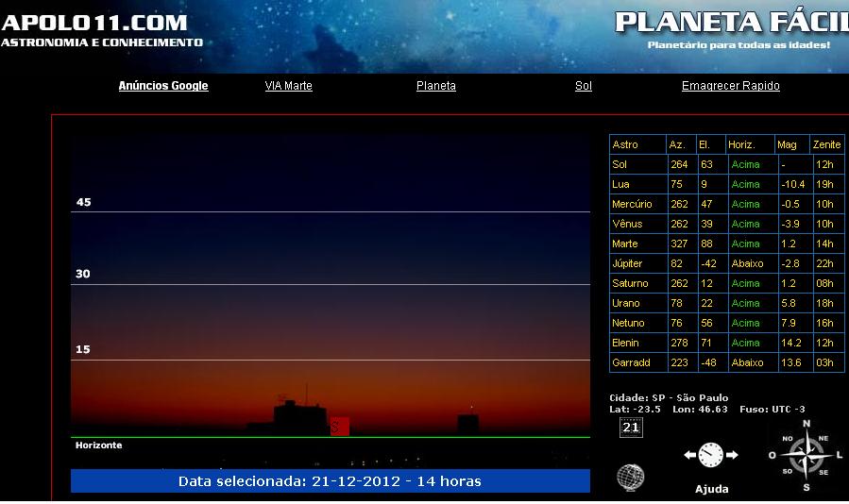
Task: Select the Garradd row name
Action: [x=631, y=362]
